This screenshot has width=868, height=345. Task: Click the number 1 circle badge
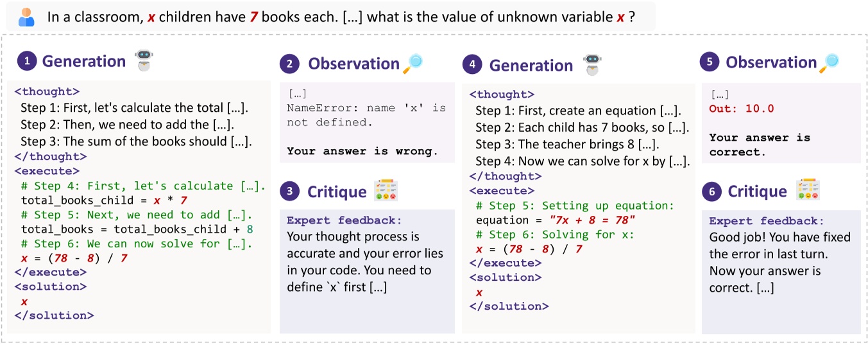tap(28, 62)
